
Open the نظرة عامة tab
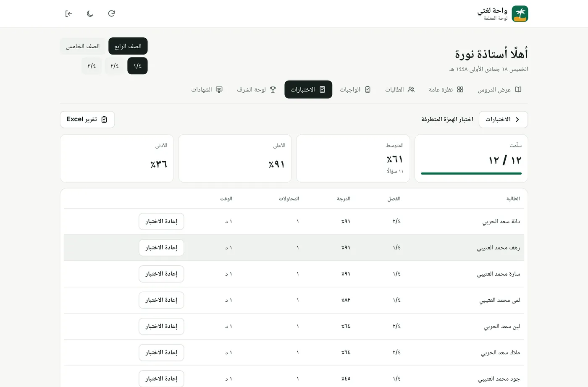point(446,89)
